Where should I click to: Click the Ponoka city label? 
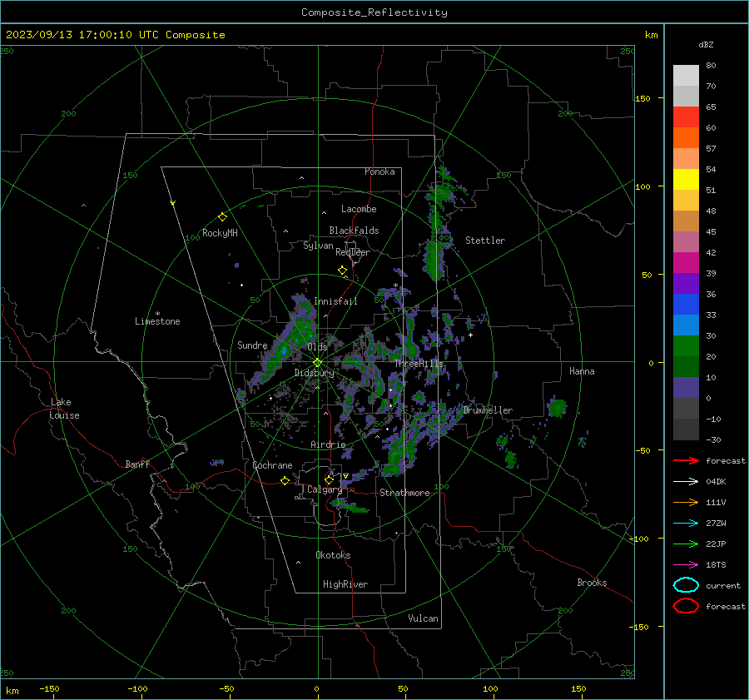[x=379, y=171]
